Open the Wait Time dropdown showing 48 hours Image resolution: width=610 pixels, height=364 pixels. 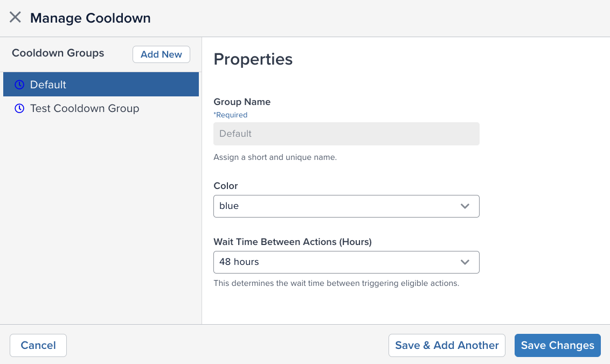point(346,262)
